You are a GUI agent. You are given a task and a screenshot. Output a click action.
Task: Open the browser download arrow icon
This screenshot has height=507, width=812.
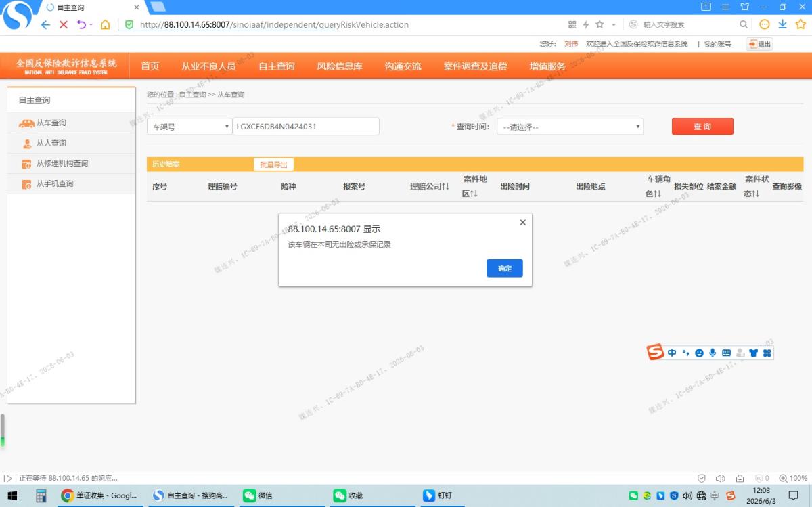coord(783,24)
